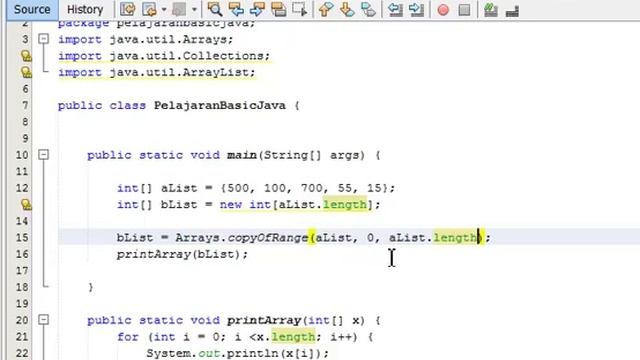640x360 pixels.
Task: Collapse the main method fold
Action: pyautogui.click(x=43, y=155)
